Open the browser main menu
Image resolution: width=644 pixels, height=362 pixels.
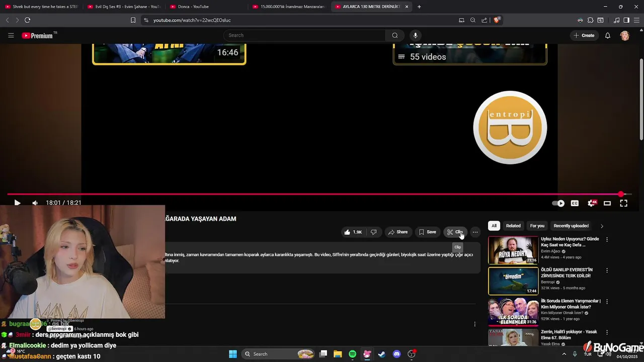pos(636,20)
